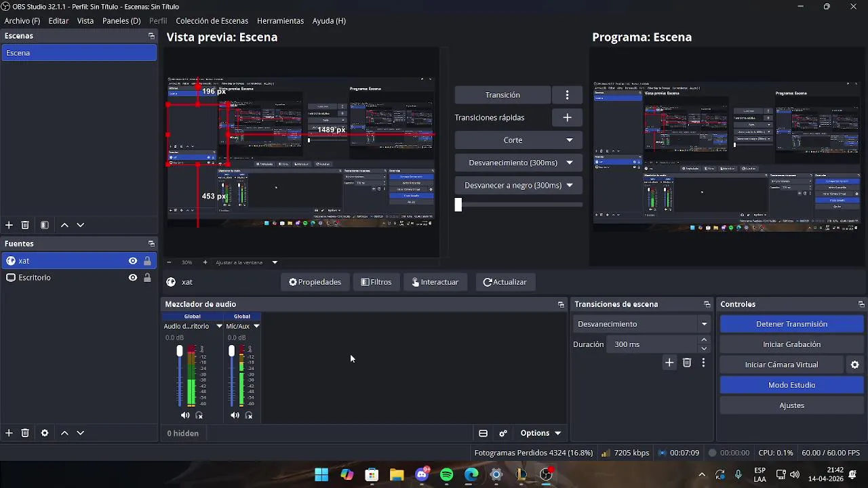Move the scene down in Escenas list
This screenshot has width=868, height=488.
80,225
